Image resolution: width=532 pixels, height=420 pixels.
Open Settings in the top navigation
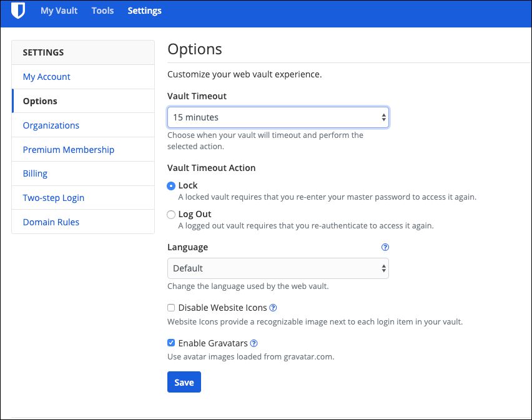click(x=144, y=11)
